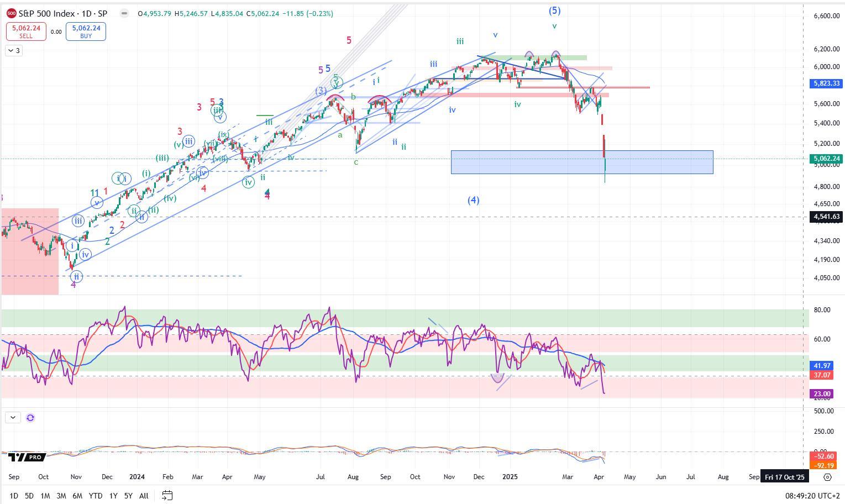This screenshot has width=845, height=504.
Task: Click the green 5,062.24 current price label
Action: [826, 159]
